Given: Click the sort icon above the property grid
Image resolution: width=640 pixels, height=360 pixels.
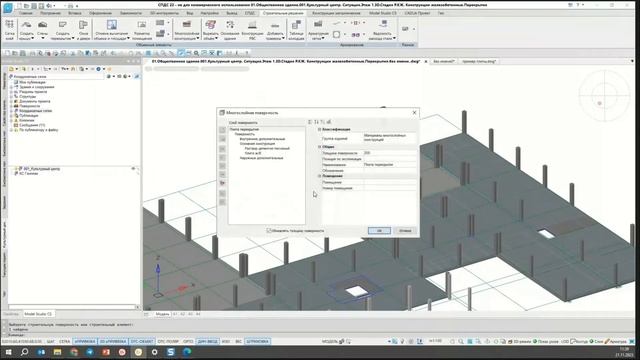Looking at the screenshot, I should [316, 122].
